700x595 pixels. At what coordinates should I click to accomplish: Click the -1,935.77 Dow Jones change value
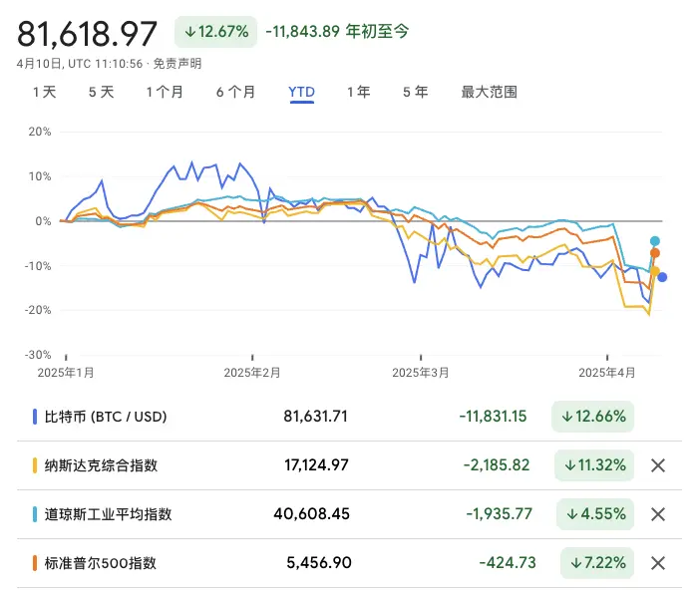tap(500, 513)
